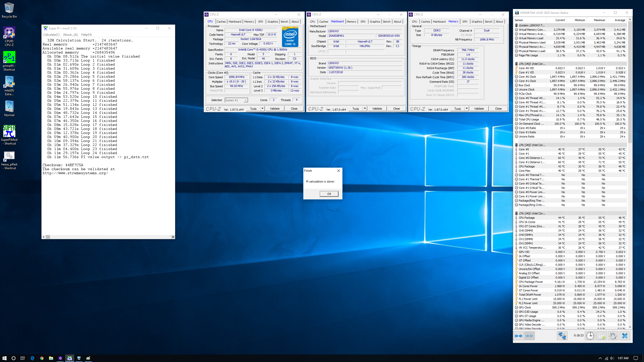
Task: Switch to Super PI taskbar icon
Action: [x=70, y=358]
